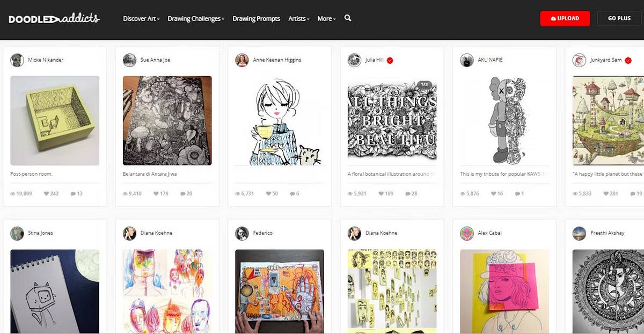Screen dimensions: 644x334
Task: Go to Drawing Prompts page
Action: pos(256,18)
